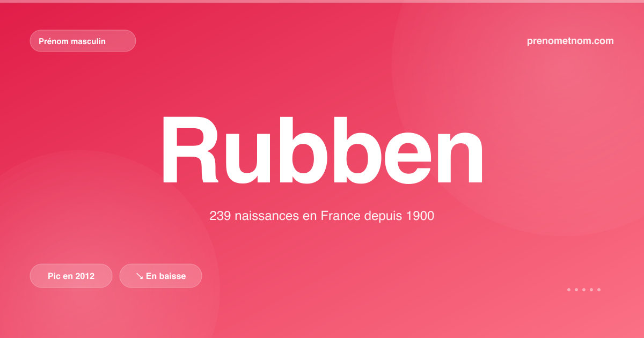The height and width of the screenshot is (338, 644).
Task: Click the "En baisse" trend pill
Action: coord(160,276)
